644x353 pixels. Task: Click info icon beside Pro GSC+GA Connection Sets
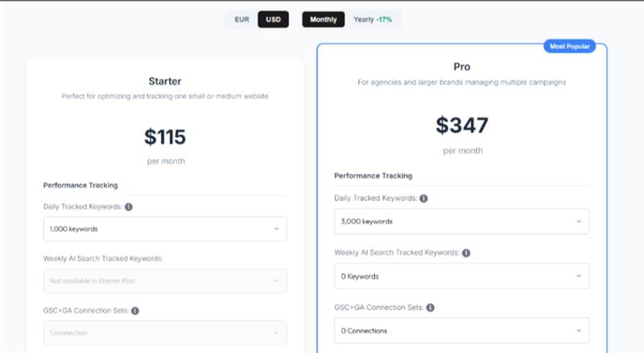pos(431,307)
